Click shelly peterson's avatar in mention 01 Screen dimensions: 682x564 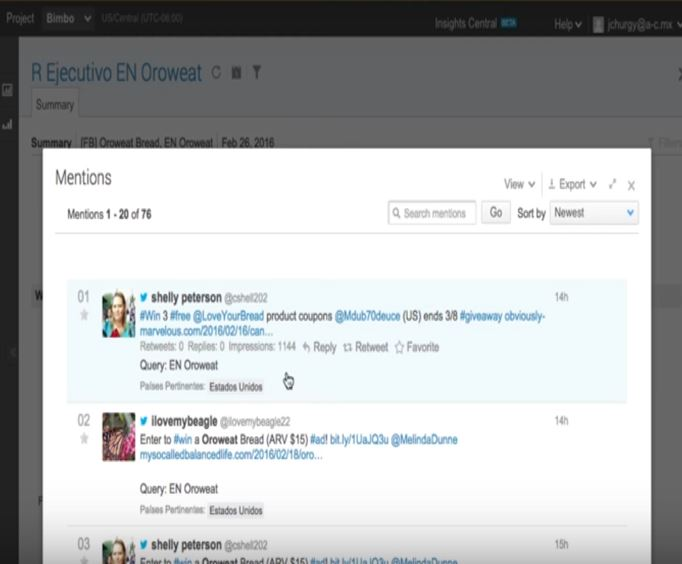[119, 314]
